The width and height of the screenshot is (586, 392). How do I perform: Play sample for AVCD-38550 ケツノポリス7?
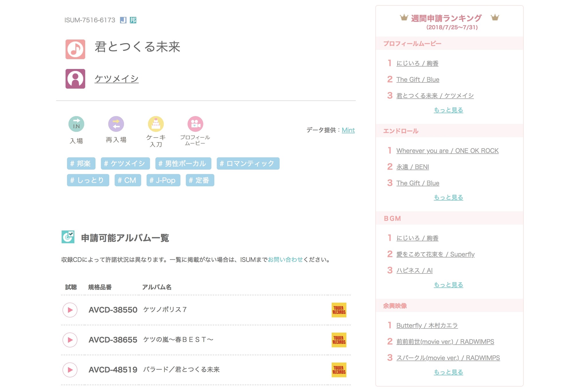point(70,310)
